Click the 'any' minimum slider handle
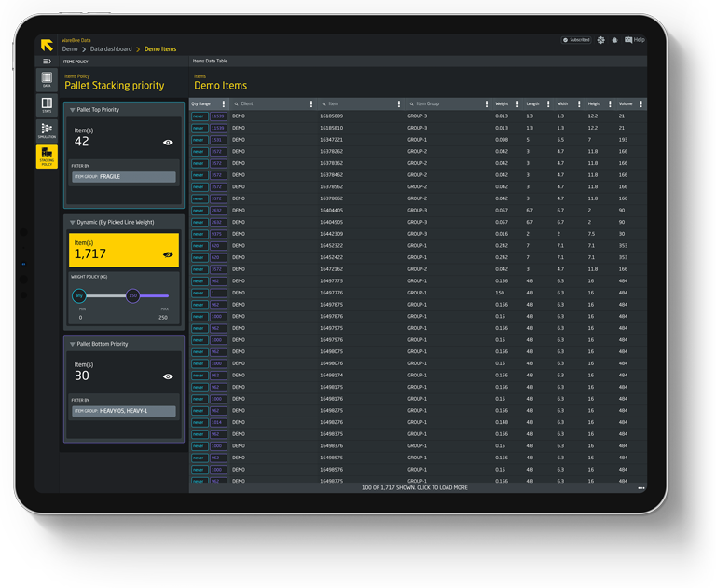This screenshot has width=716, height=588. coord(79,295)
